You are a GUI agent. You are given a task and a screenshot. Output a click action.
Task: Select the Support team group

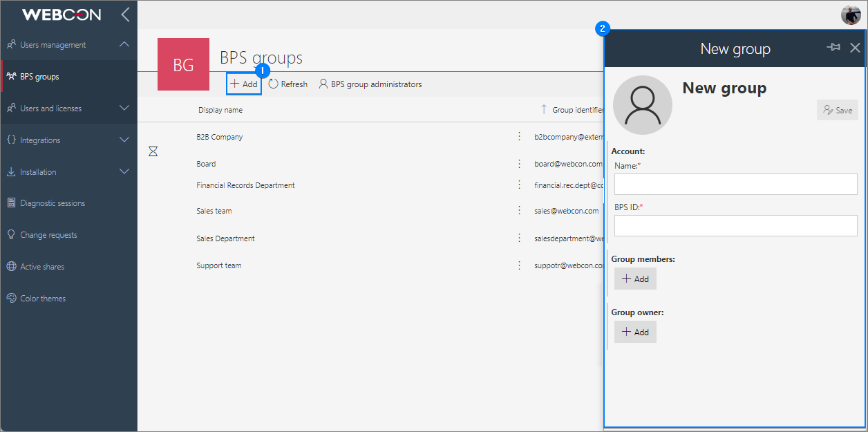point(219,265)
